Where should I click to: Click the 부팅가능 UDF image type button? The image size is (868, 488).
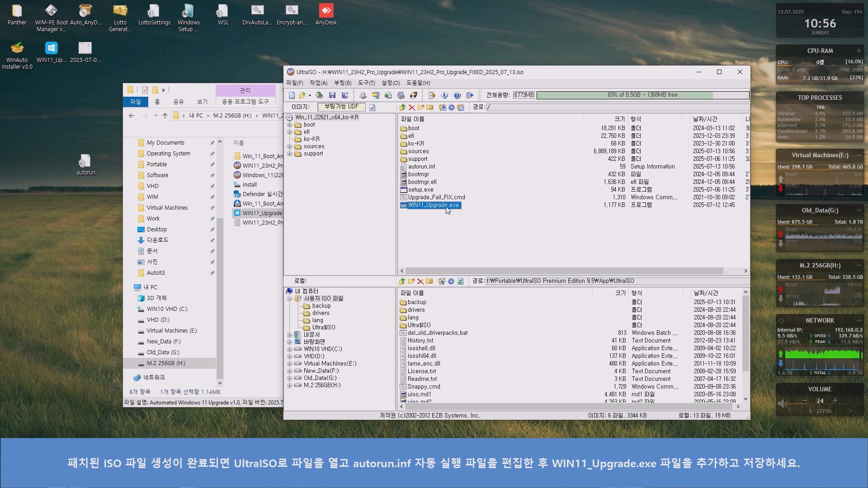tap(341, 107)
